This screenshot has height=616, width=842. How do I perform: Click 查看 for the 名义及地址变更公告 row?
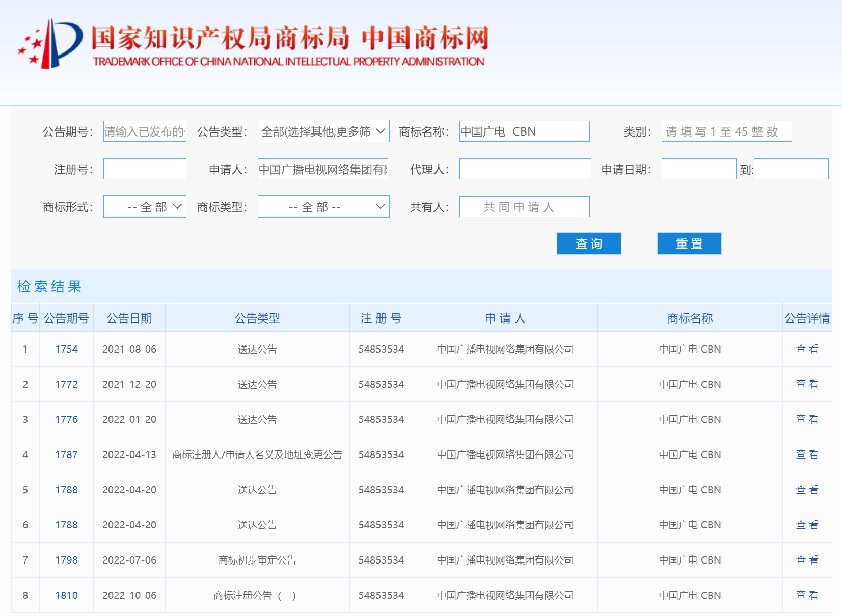coord(807,454)
